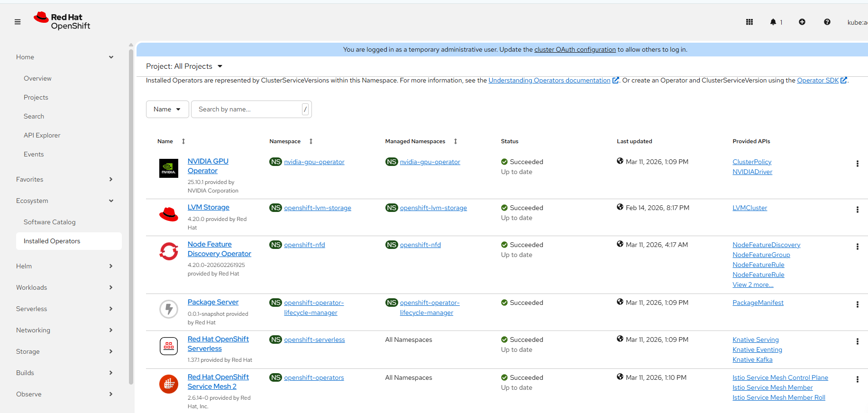Image resolution: width=868 pixels, height=413 pixels.
Task: Open Events in the sidebar
Action: pyautogui.click(x=34, y=154)
